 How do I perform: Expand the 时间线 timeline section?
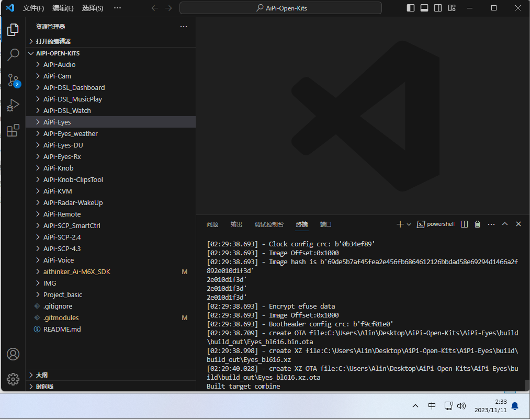pos(111,386)
